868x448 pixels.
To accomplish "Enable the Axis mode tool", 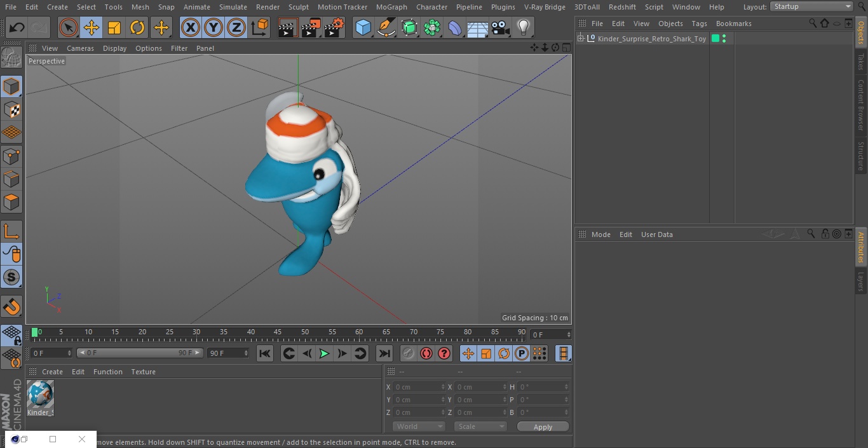I will tap(11, 231).
